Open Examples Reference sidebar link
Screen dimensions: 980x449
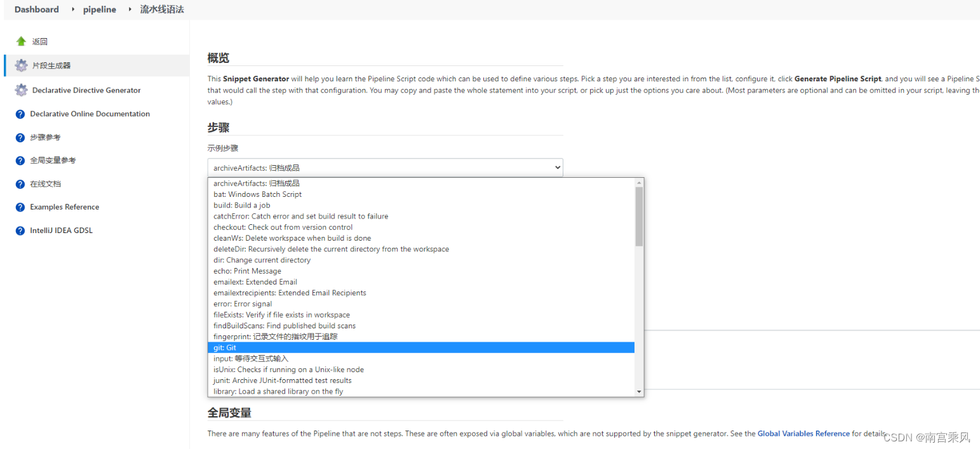pyautogui.click(x=65, y=207)
